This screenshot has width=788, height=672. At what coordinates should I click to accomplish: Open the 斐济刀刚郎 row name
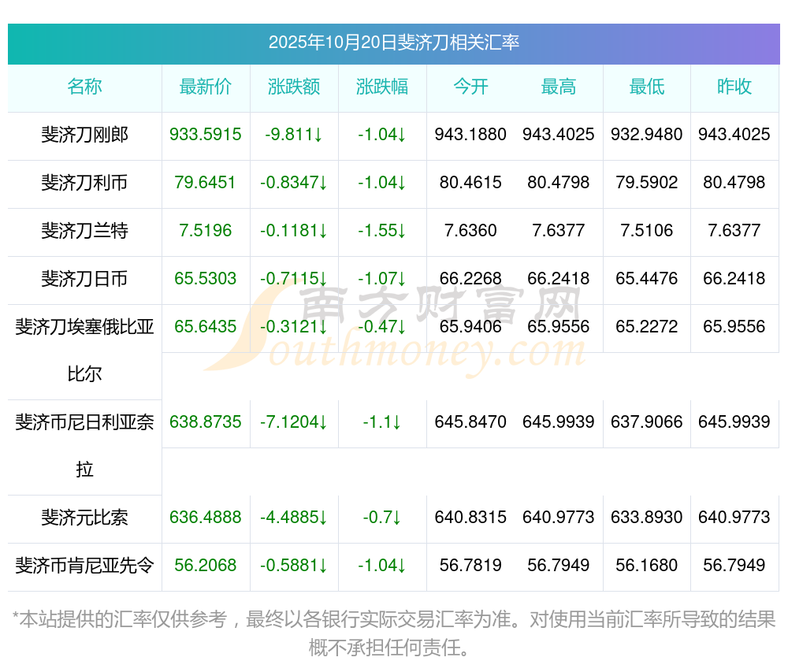84,135
